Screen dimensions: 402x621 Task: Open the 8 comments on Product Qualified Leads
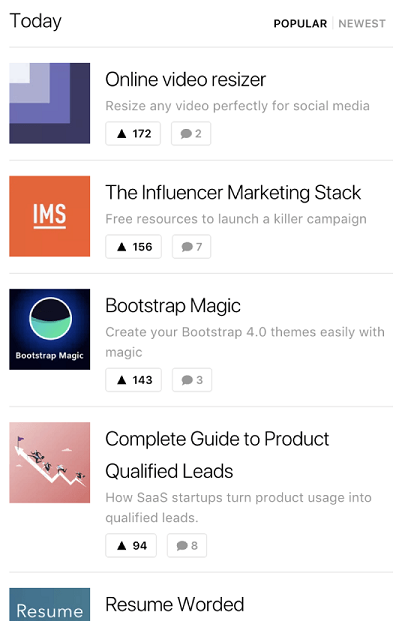coord(187,545)
